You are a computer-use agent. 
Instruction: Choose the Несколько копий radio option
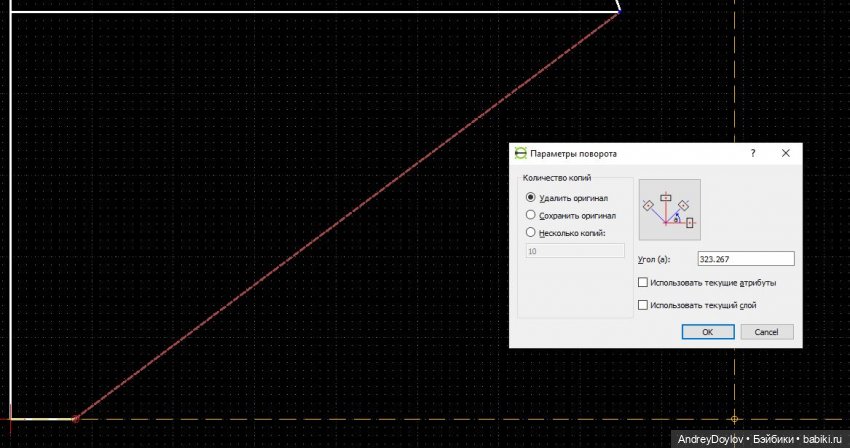click(531, 232)
